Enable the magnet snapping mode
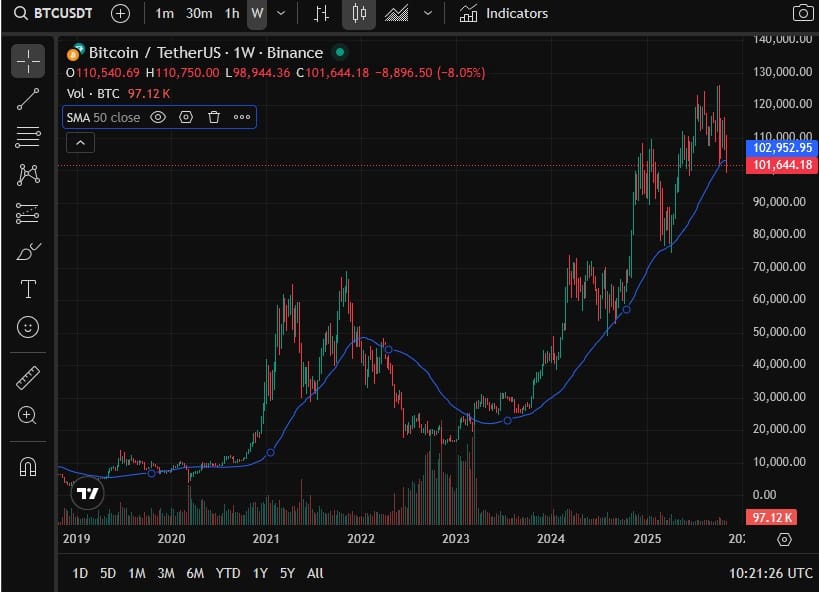The image size is (819, 592). click(x=28, y=465)
